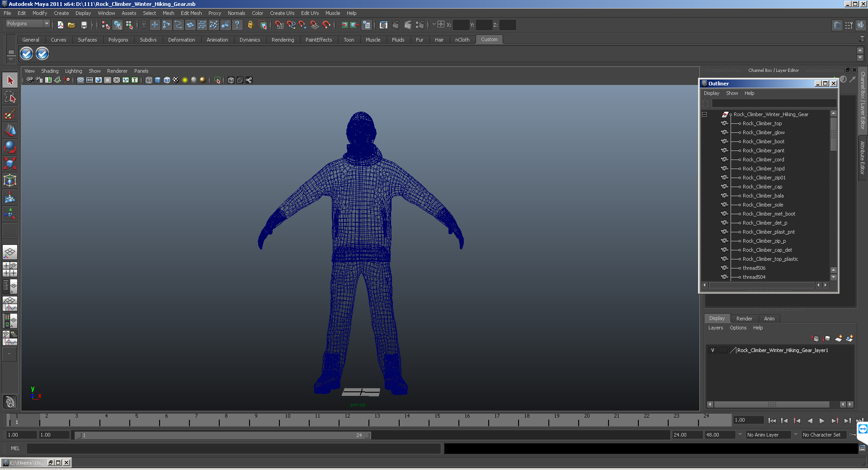Open the Polygons menu set dropdown

click(28, 23)
